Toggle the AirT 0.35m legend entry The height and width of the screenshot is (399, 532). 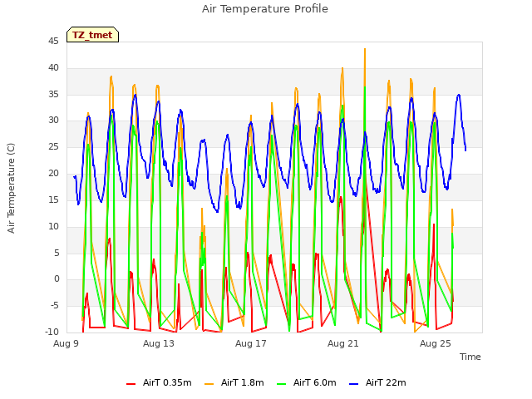pyautogui.click(x=159, y=382)
